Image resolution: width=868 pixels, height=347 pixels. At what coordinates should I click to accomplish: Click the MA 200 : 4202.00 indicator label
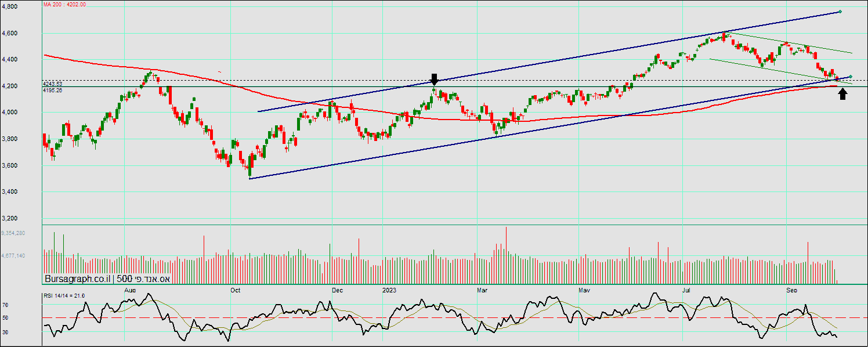pos(64,4)
